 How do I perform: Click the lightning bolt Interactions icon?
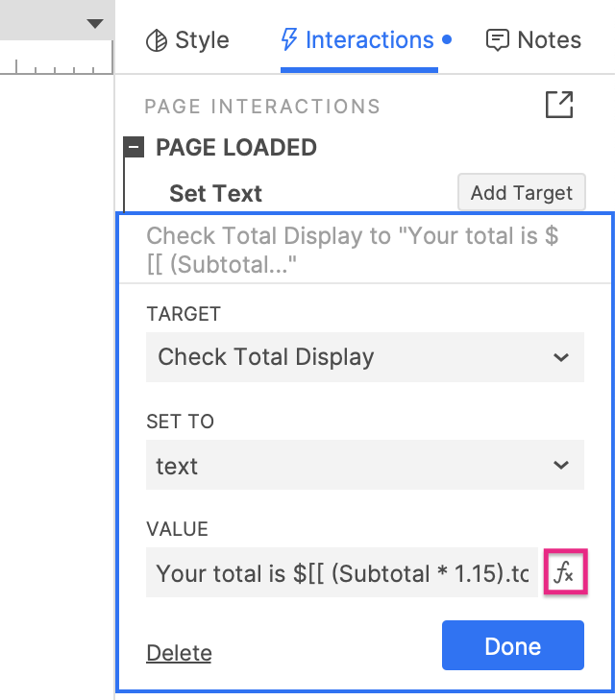tap(288, 40)
